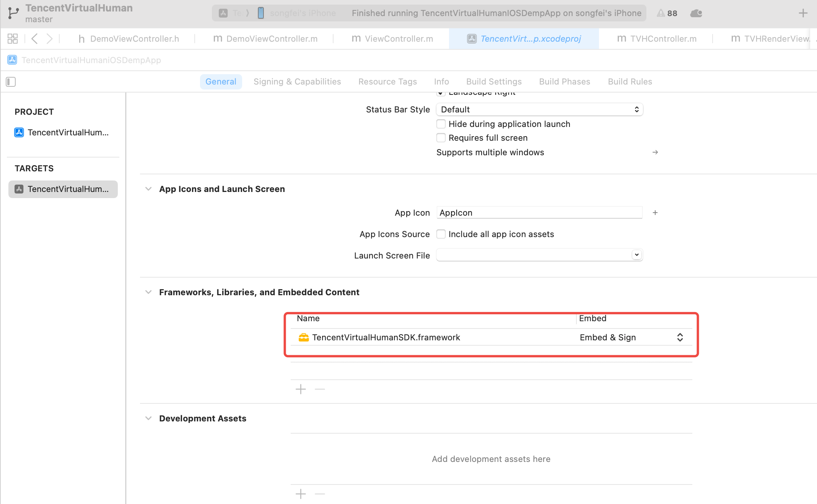This screenshot has width=817, height=504.
Task: Go back with the left navigation arrow
Action: (34, 39)
